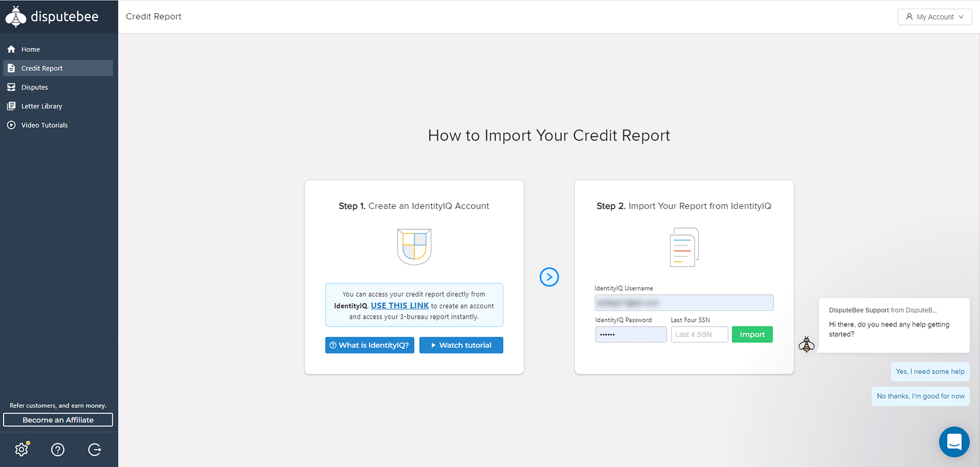Select Credit Report in sidebar
This screenshot has width=980, height=467.
tap(58, 68)
